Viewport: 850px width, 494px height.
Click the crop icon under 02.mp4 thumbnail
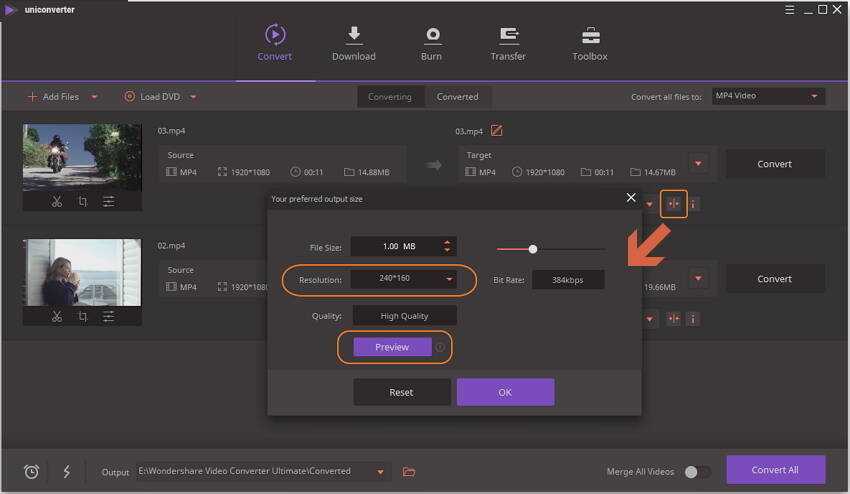tap(82, 317)
